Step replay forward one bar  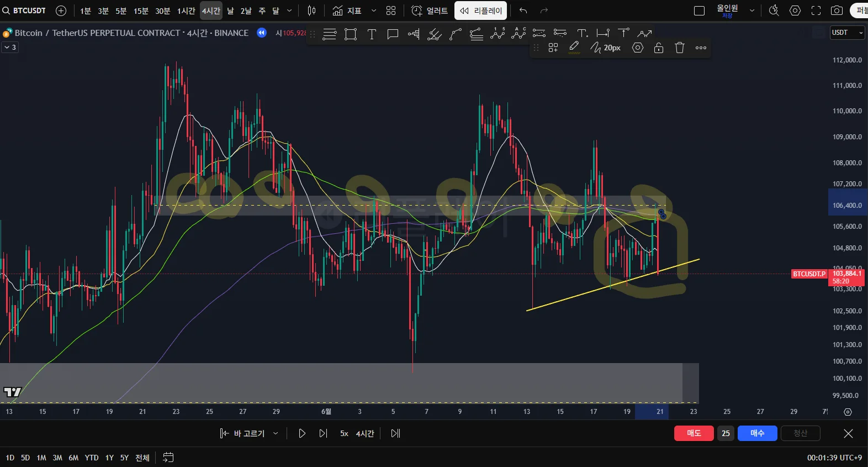323,433
